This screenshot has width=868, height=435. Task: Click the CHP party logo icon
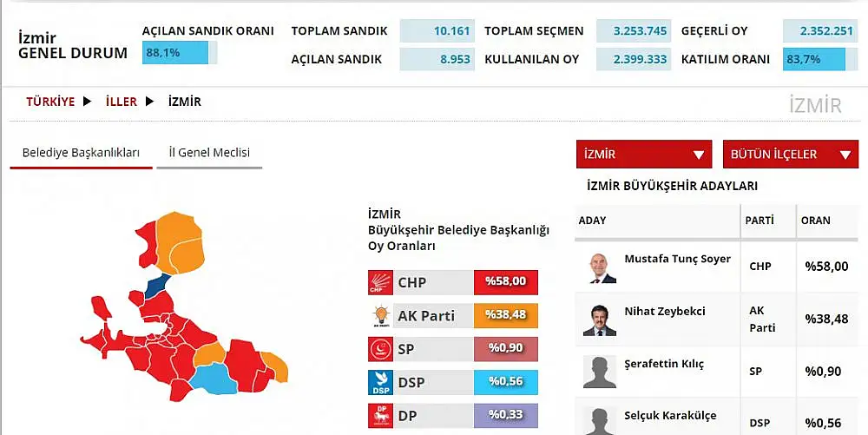tap(380, 282)
